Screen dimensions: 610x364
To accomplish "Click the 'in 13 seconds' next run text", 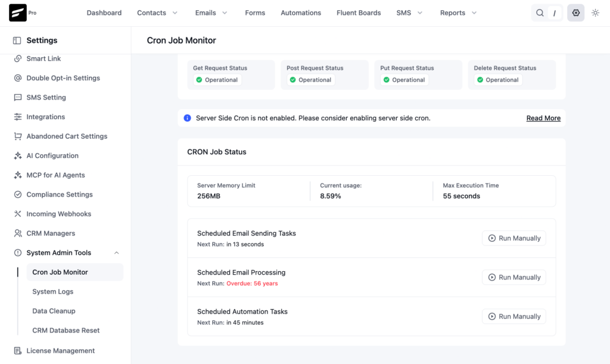I will pos(245,245).
